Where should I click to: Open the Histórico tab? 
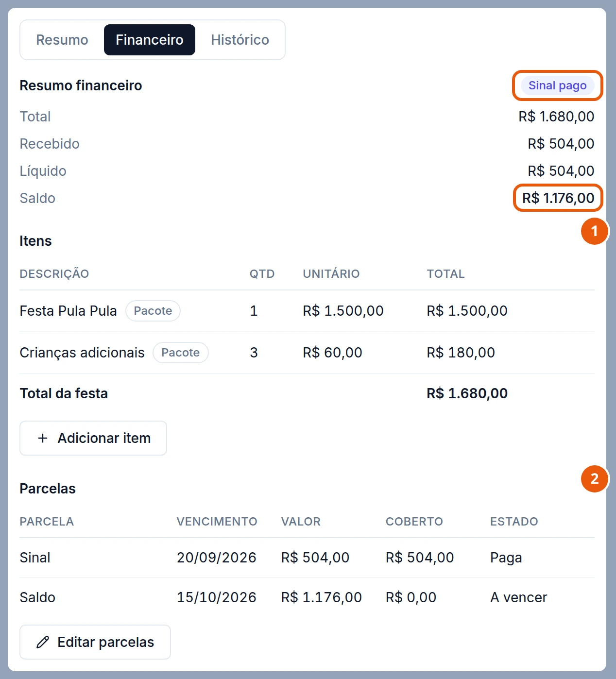[x=240, y=40]
